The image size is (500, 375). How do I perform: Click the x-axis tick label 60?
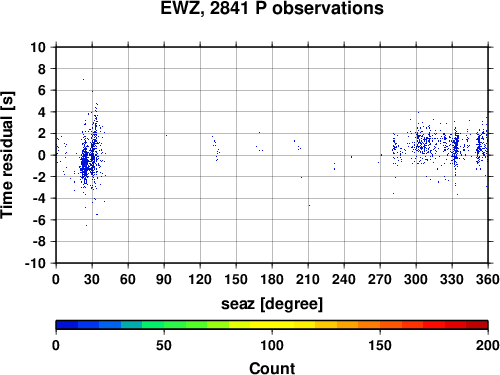[128, 279]
